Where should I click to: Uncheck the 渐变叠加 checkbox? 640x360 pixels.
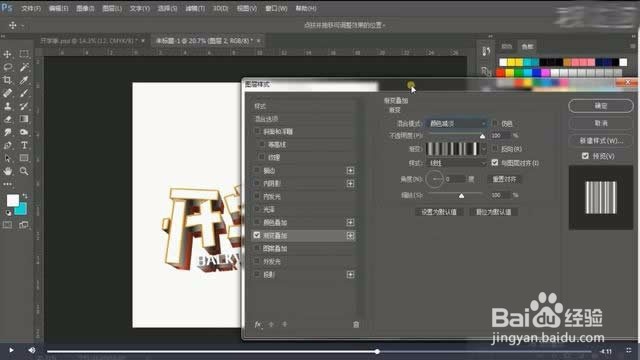(257, 235)
